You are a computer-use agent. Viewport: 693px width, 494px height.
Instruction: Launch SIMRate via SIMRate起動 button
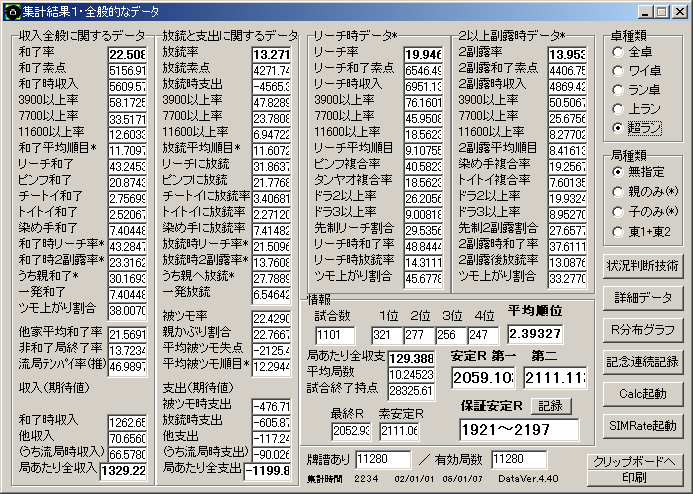[x=643, y=425]
